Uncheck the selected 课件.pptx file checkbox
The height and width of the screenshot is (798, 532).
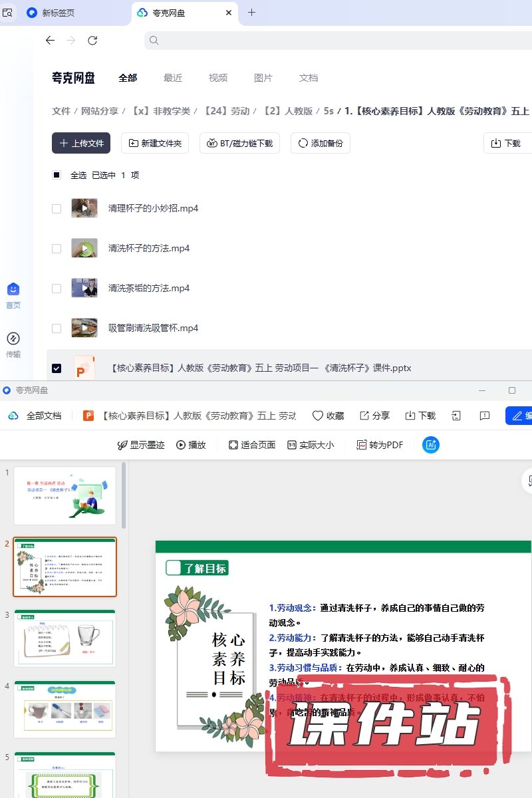point(57,368)
